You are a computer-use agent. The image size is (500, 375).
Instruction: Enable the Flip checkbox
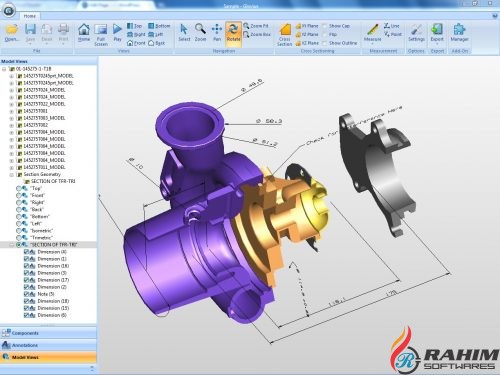(x=325, y=35)
